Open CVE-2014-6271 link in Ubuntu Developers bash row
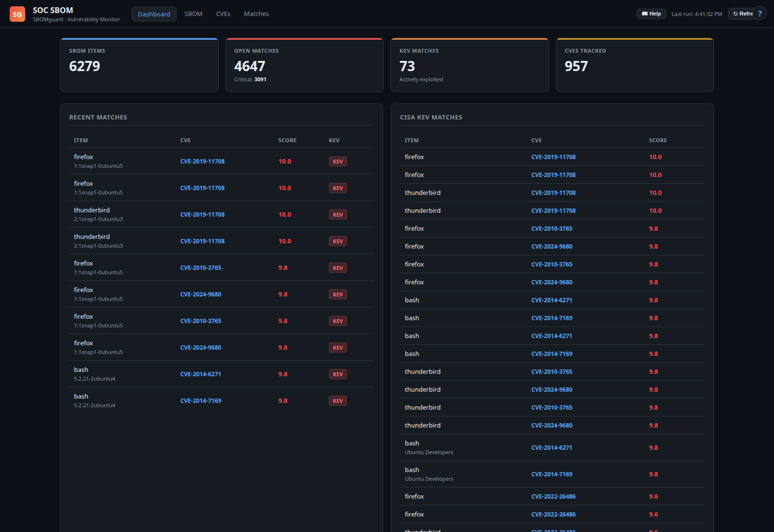Screen dimensions: 774x532 [552, 448]
